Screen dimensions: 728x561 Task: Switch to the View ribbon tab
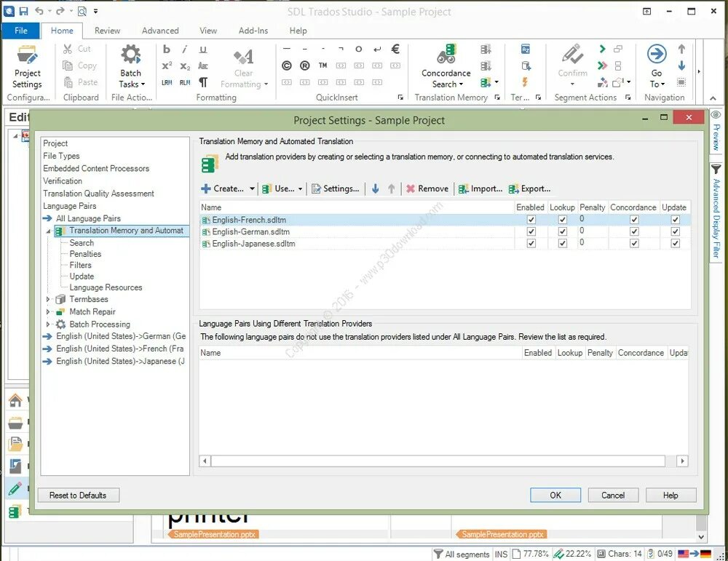[208, 31]
